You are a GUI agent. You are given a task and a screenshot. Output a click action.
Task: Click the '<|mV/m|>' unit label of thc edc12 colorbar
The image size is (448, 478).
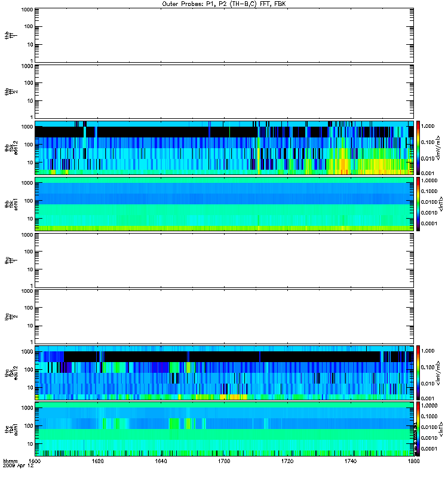coord(438,373)
